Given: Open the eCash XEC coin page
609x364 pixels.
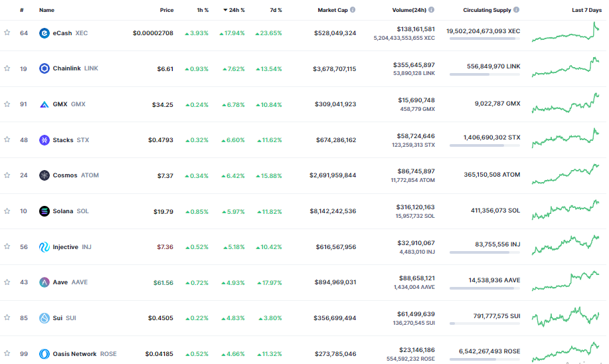Looking at the screenshot, I should 70,33.
